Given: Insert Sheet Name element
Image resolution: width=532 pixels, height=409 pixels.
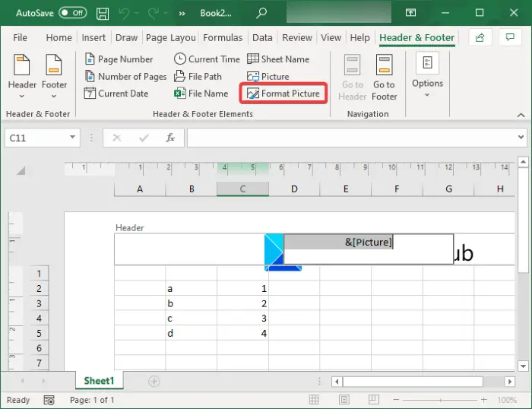Looking at the screenshot, I should click(278, 59).
